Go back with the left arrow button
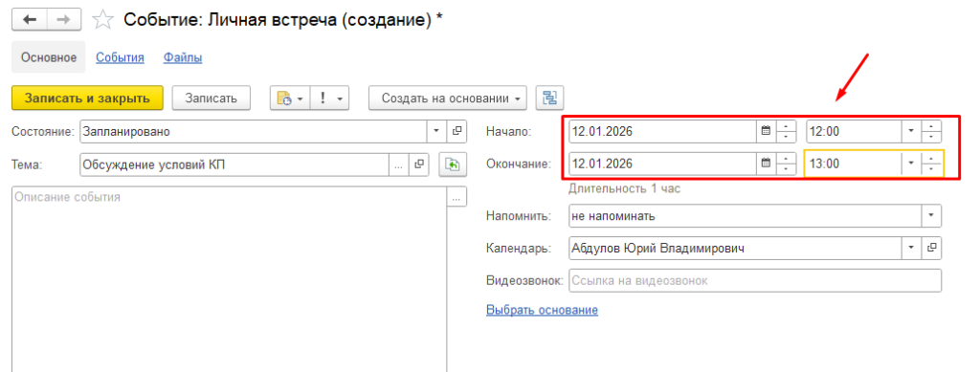Screen dimensions: 980x372 (x=29, y=19)
